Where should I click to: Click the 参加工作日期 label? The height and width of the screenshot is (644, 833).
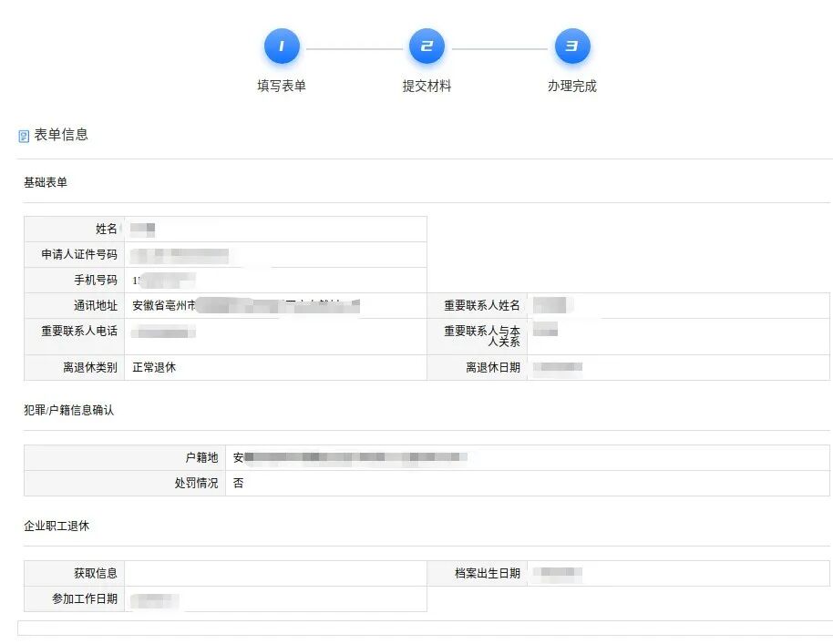[85, 598]
